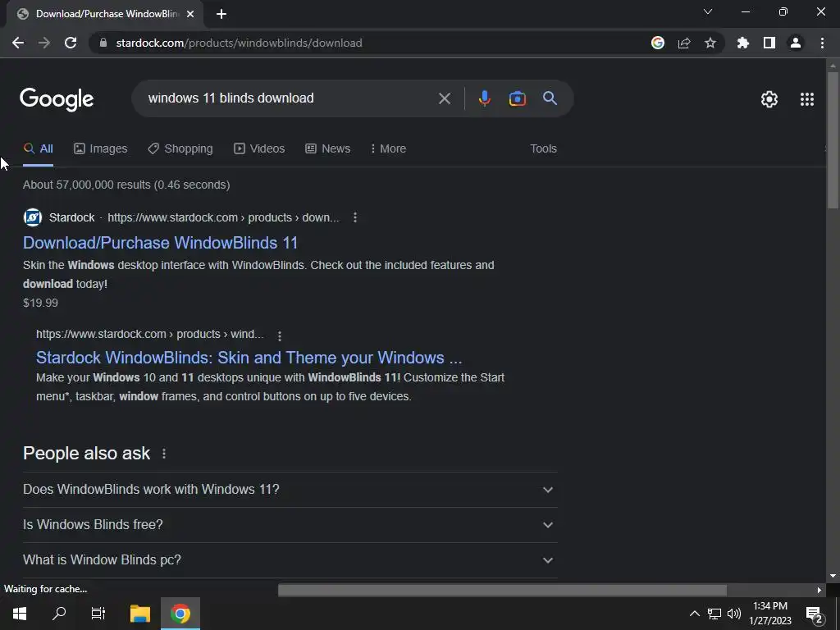Open File Explorer from the taskbar
840x630 pixels.
pos(140,614)
